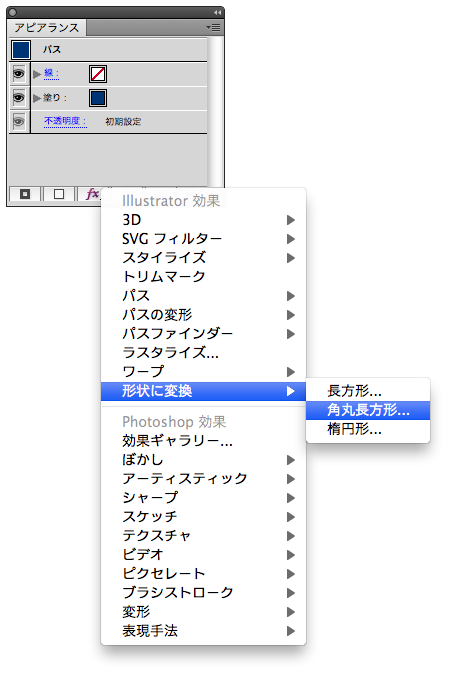Image resolution: width=460 pixels, height=690 pixels.
Task: Open the スケッチ submenu
Action: (x=203, y=517)
